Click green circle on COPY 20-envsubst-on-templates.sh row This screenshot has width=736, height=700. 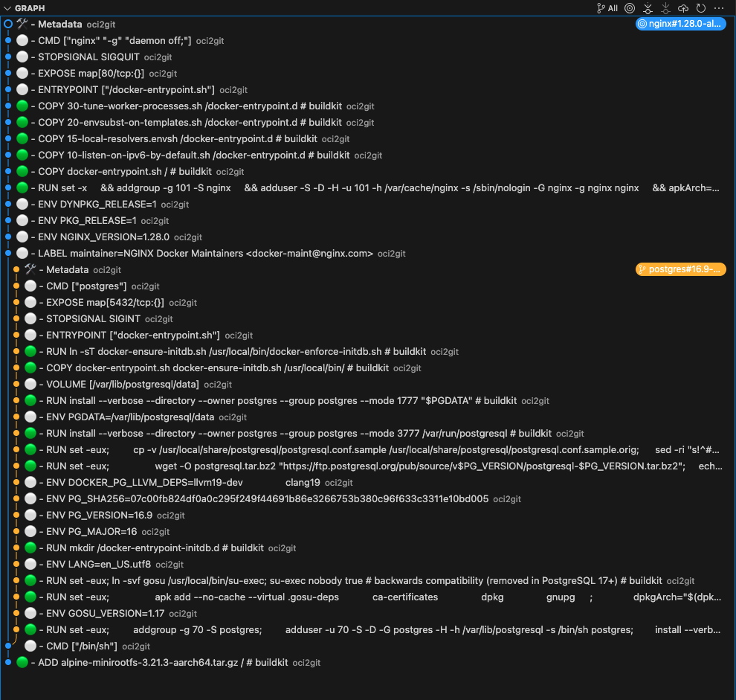[x=22, y=122]
